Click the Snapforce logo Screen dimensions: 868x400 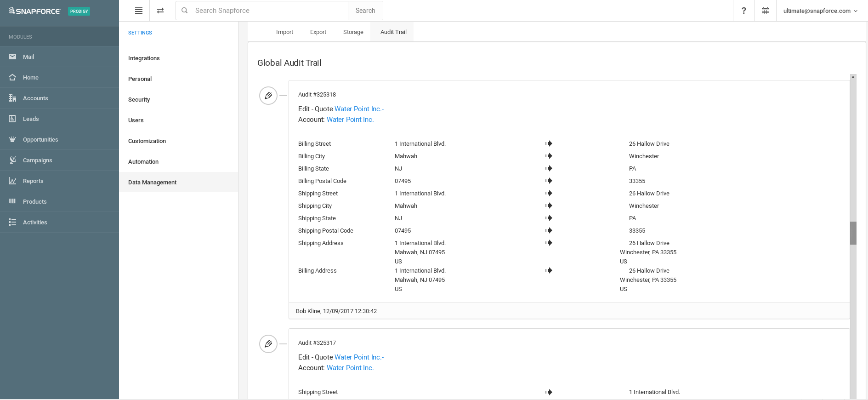[34, 11]
